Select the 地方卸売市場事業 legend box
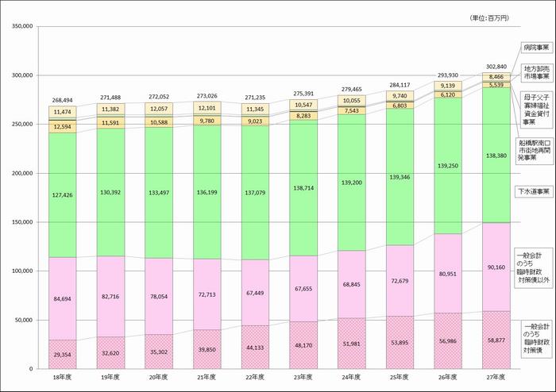Viewport: 556px width, 392px height. [x=537, y=73]
